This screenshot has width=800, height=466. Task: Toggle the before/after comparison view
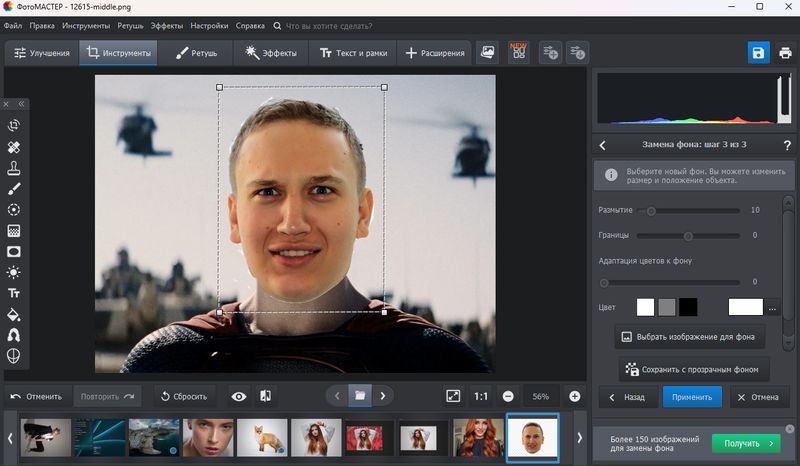[266, 396]
